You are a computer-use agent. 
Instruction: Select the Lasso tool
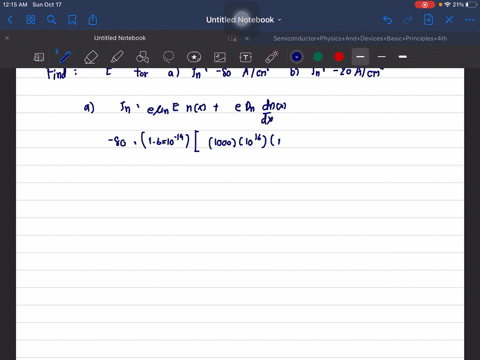point(168,57)
